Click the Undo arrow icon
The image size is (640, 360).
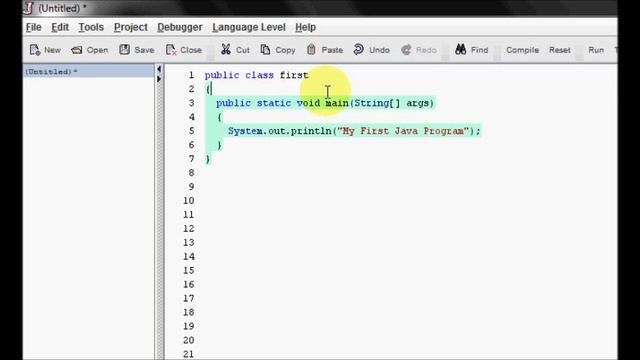[x=358, y=49]
